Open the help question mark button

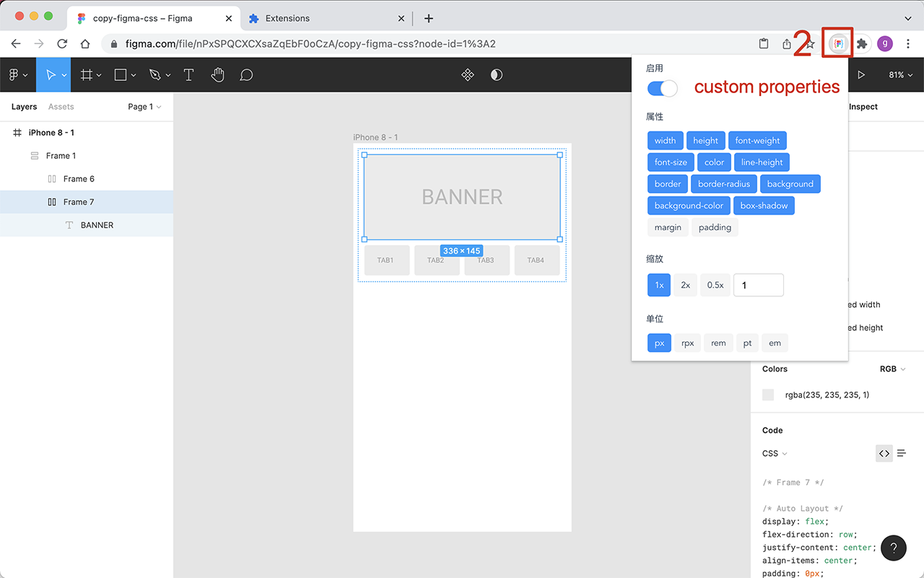click(893, 548)
